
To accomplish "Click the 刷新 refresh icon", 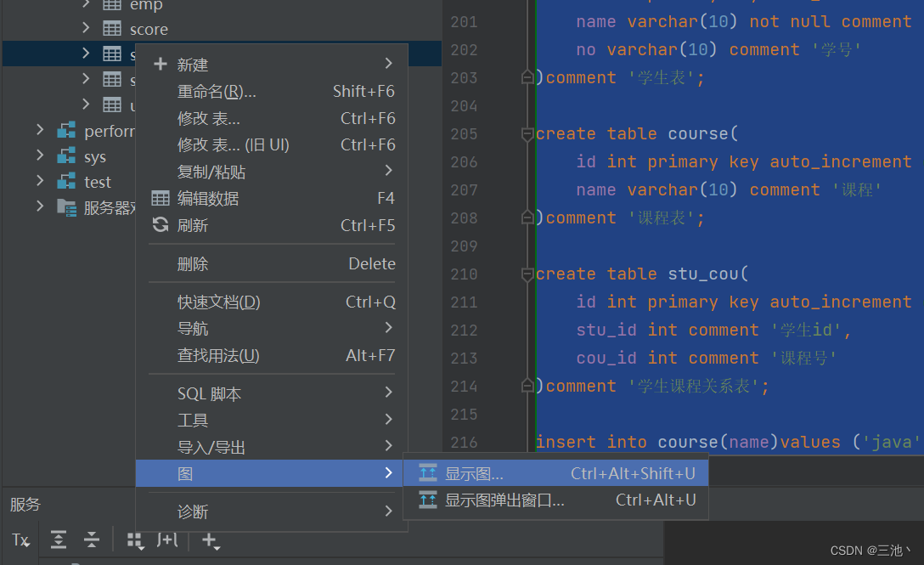I will (161, 224).
